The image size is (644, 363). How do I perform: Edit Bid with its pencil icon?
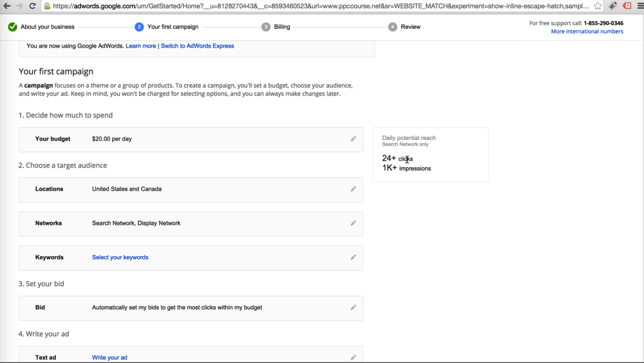pos(353,308)
